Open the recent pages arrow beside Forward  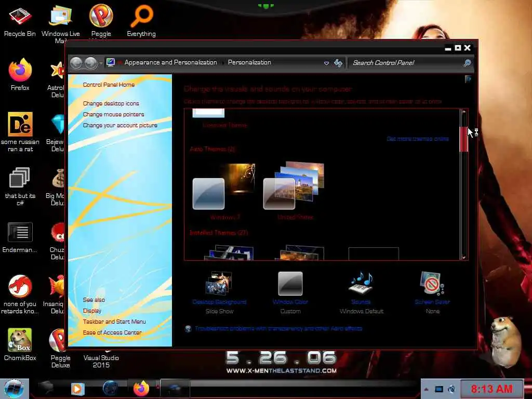pyautogui.click(x=101, y=63)
